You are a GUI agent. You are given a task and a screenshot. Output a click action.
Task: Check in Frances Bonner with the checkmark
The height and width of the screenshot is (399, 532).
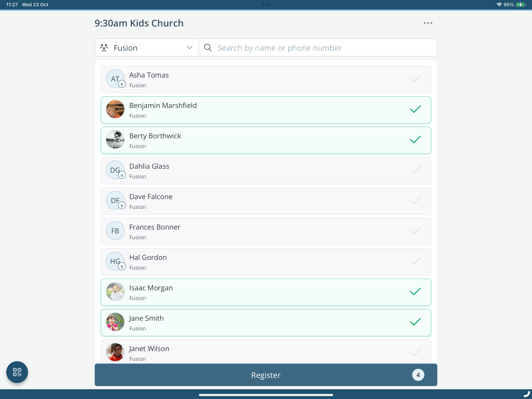[415, 230]
